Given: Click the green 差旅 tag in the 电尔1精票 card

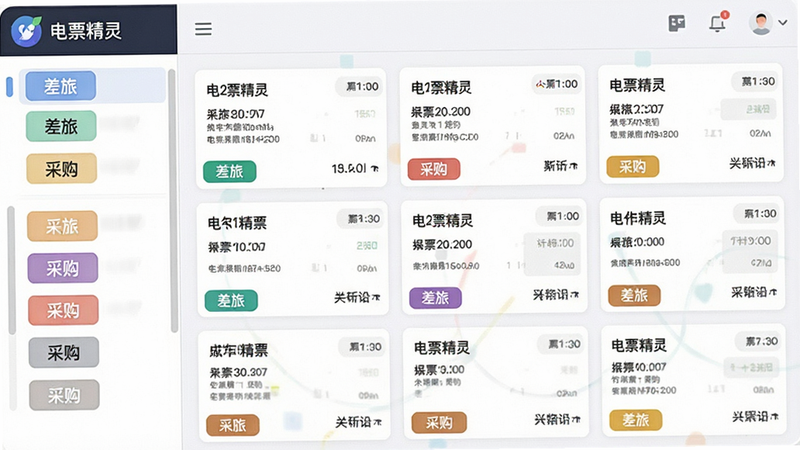Looking at the screenshot, I should 231,301.
